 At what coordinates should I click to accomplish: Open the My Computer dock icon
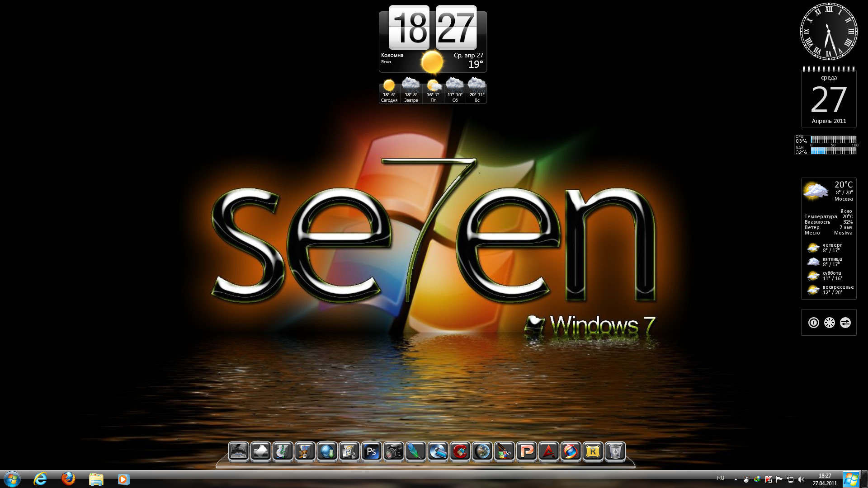(238, 451)
